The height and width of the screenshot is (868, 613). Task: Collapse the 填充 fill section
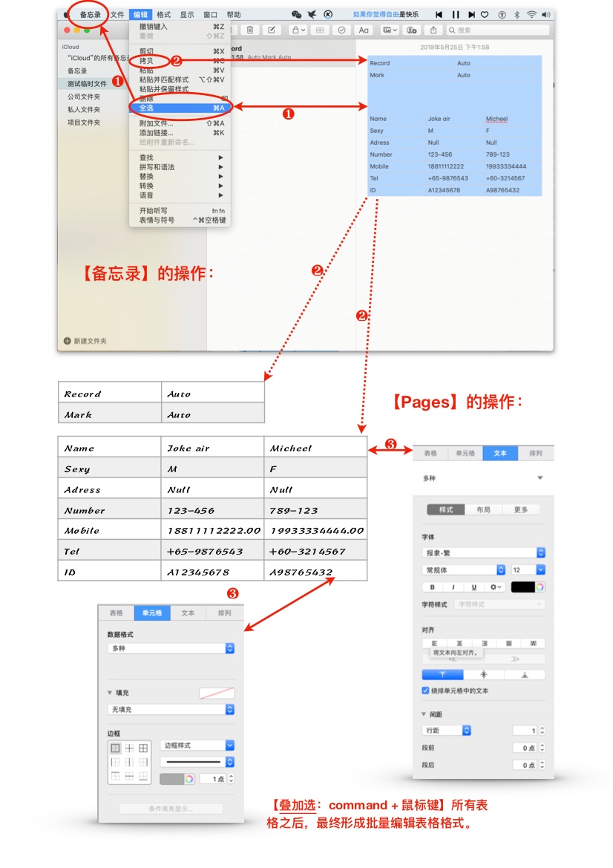110,693
